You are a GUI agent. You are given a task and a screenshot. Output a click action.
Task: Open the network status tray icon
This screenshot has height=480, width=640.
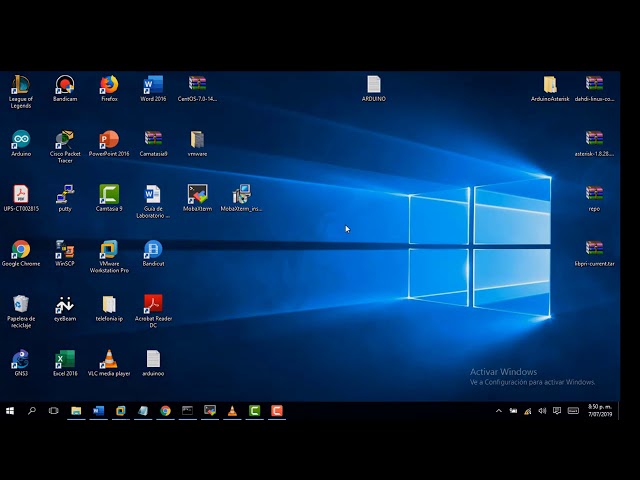[528, 411]
